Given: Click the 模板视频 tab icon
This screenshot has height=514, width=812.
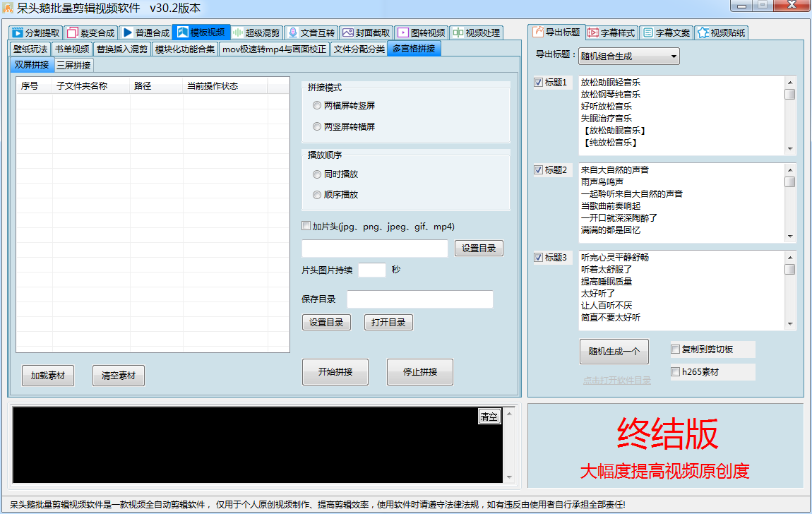Looking at the screenshot, I should tap(182, 32).
